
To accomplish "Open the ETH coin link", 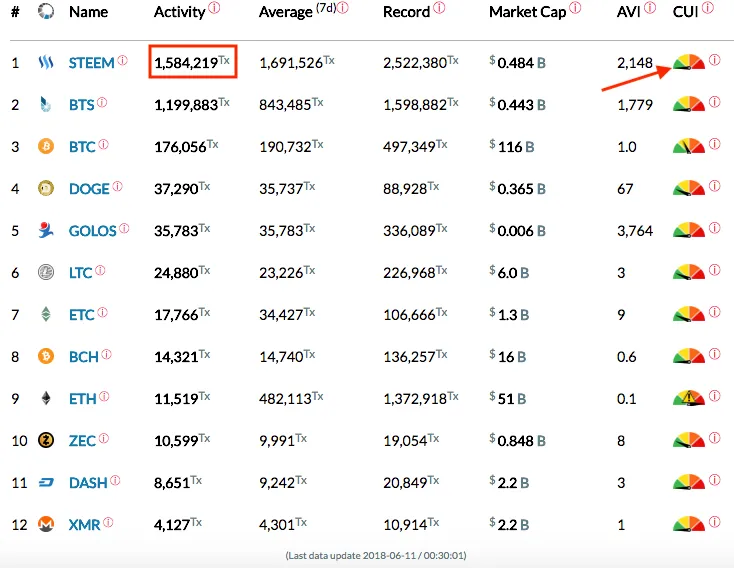I will 82,399.
